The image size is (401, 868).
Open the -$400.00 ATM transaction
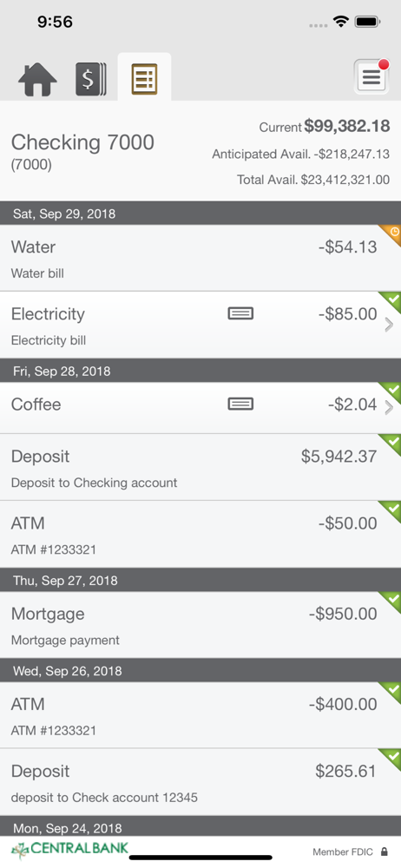(200, 715)
